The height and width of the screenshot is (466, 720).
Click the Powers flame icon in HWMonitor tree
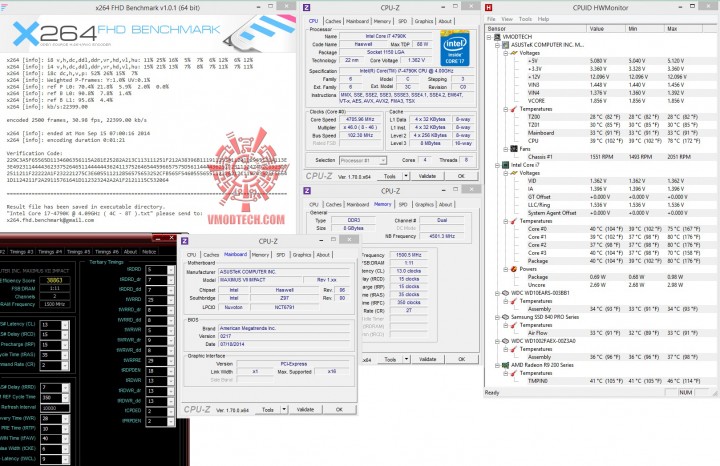pyautogui.click(x=514, y=269)
